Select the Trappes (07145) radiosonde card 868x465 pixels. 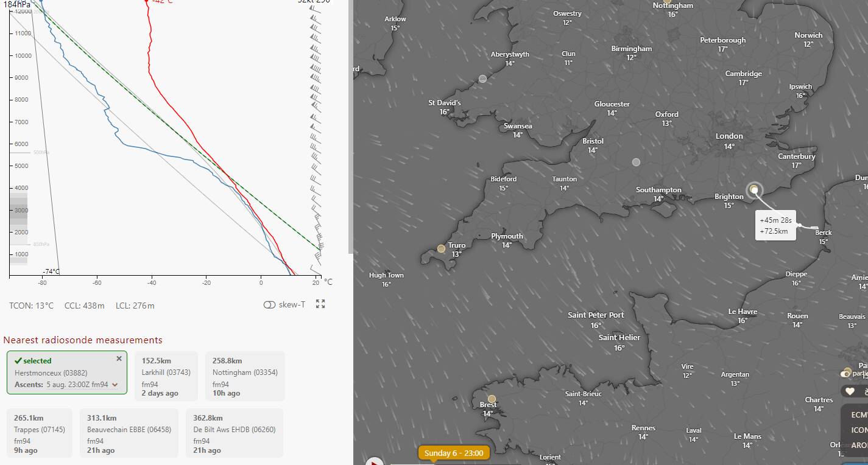pos(40,433)
